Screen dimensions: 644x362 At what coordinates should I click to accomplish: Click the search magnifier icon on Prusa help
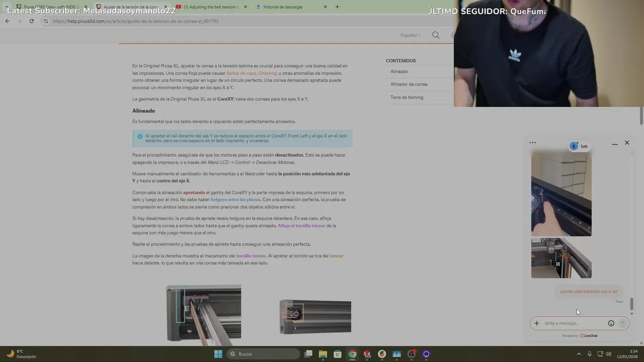[x=436, y=35]
